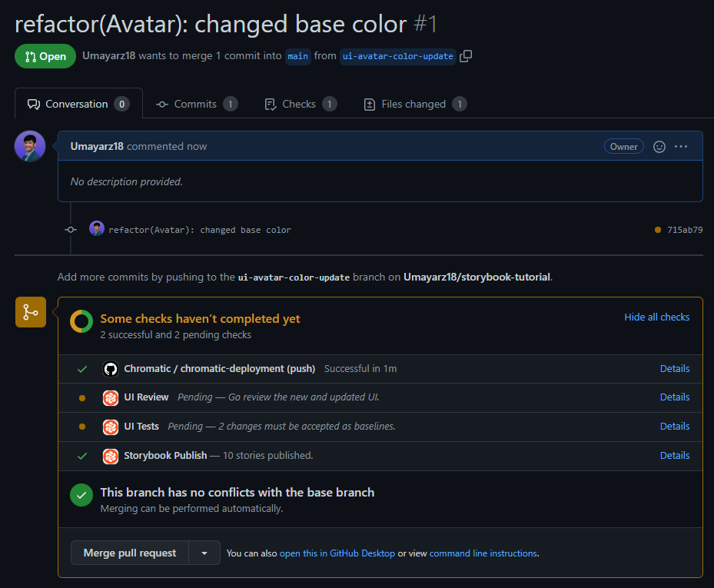Switch to the Commits tab
The image size is (714, 588).
[x=196, y=104]
